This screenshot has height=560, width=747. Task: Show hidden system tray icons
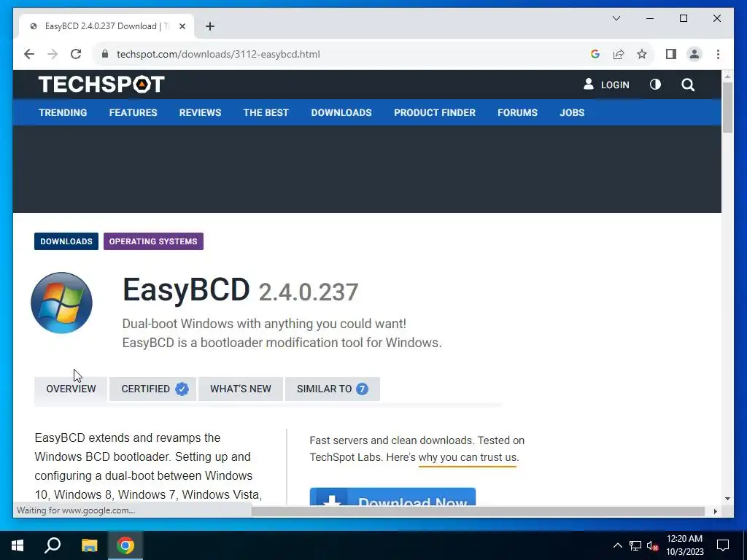click(617, 545)
